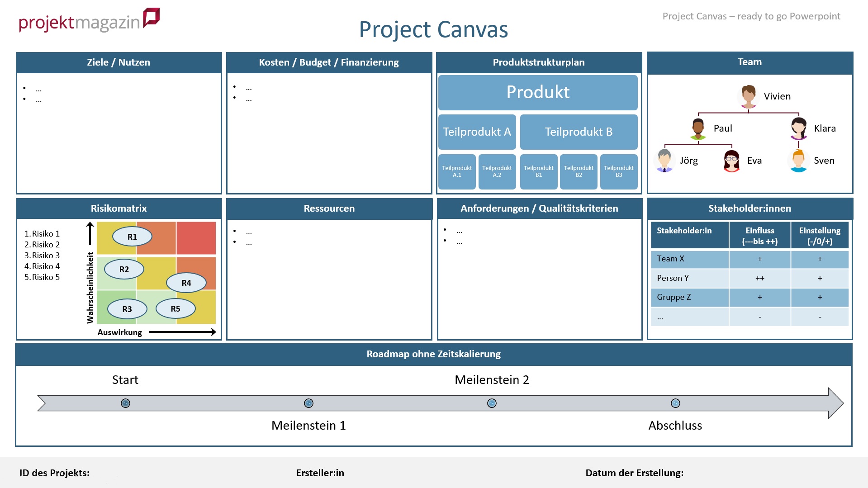This screenshot has width=868, height=488.
Task: Click the 'ID des Projekts:' field
Action: point(54,473)
